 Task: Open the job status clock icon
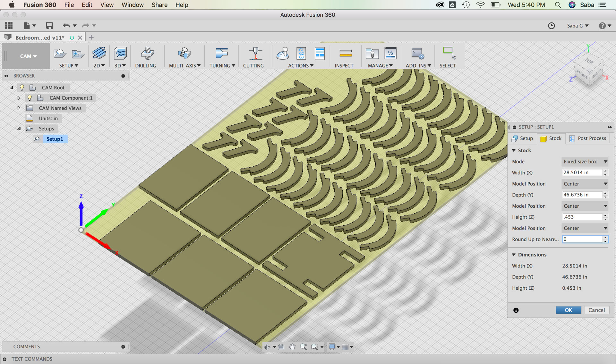tap(551, 26)
